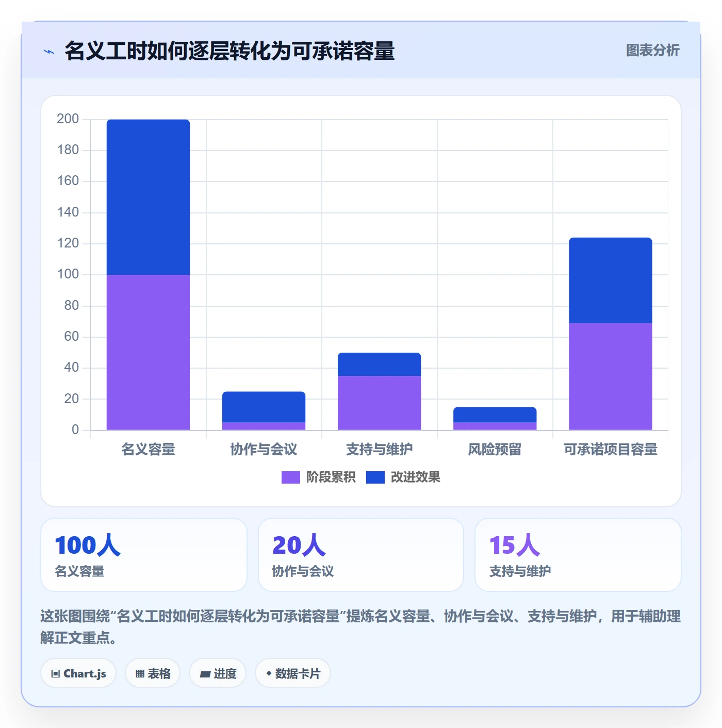The image size is (722, 728).
Task: Select the Chart.js tag
Action: 78,673
